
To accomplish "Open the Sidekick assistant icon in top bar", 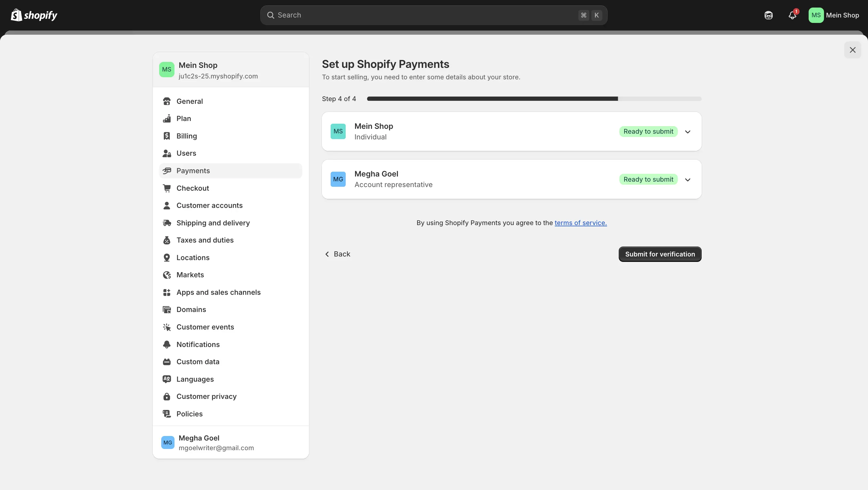I will coord(768,15).
